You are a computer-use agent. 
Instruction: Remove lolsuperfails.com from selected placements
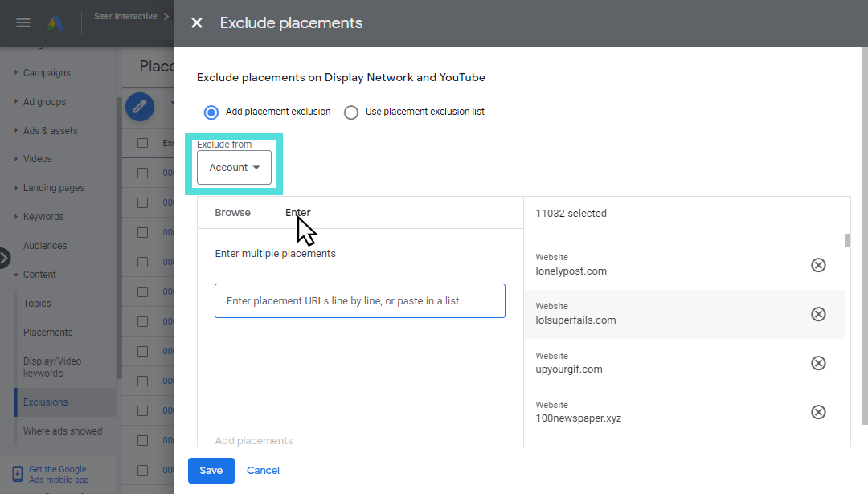pos(818,314)
